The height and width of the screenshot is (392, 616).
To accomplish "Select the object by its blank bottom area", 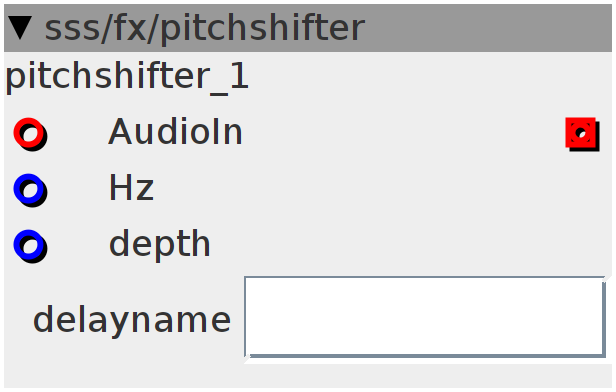I will point(308,376).
